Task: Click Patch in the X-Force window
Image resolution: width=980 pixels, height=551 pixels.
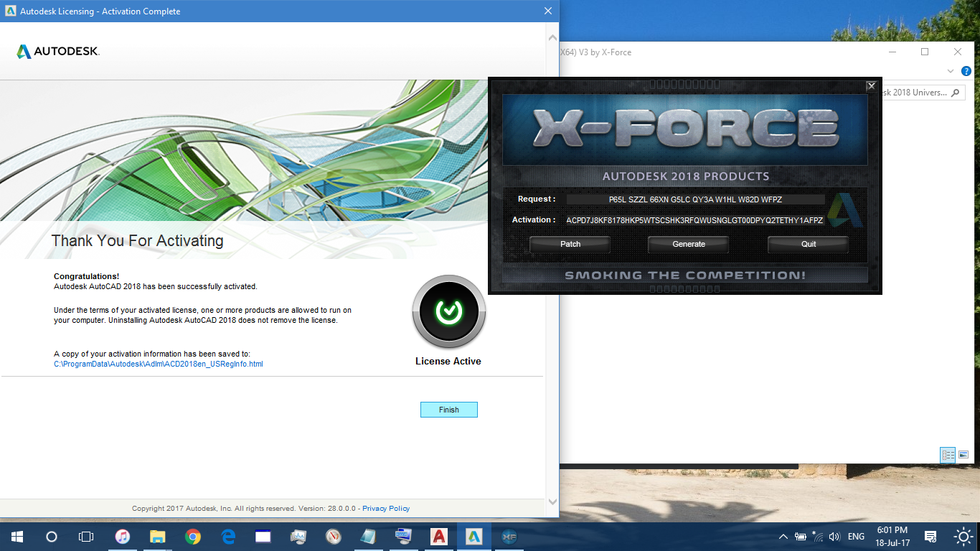Action: pos(570,244)
